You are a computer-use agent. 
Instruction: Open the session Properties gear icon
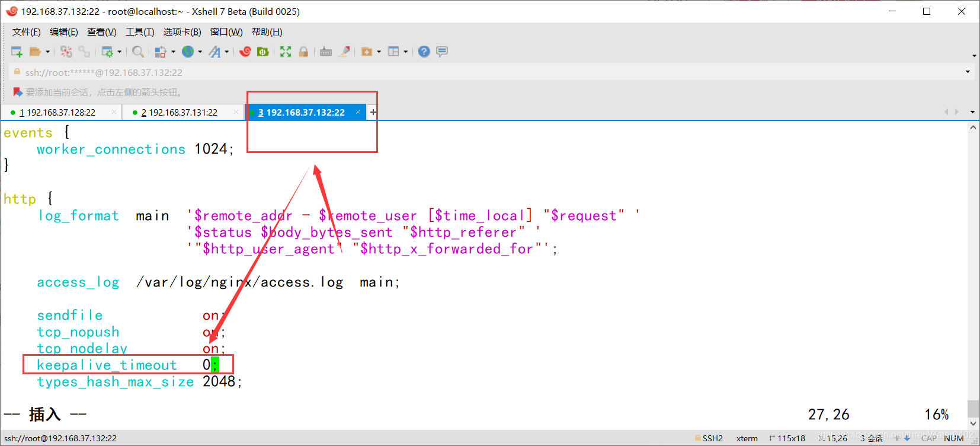107,52
